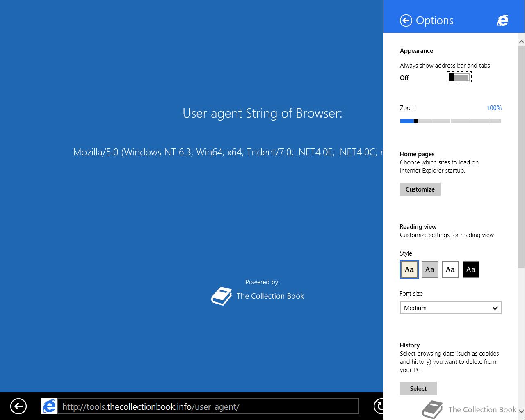525x420 pixels.
Task: Select the beige reading view style
Action: point(409,269)
